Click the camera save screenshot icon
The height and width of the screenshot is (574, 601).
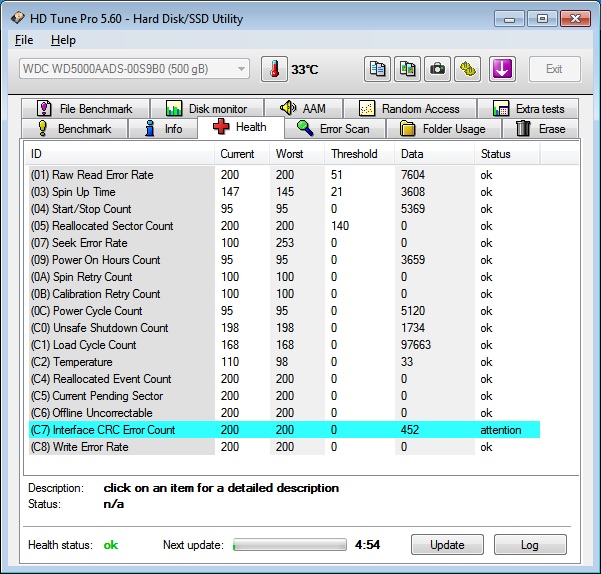(x=438, y=69)
